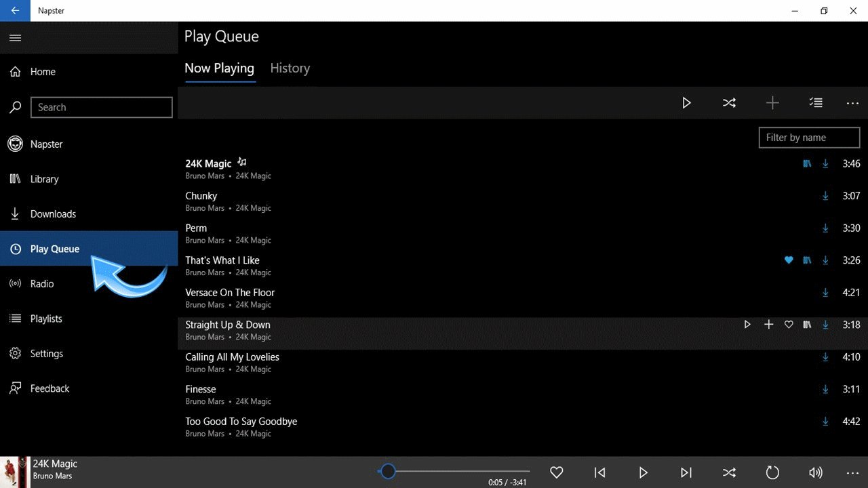
Task: Open player bar more options
Action: coord(853,472)
